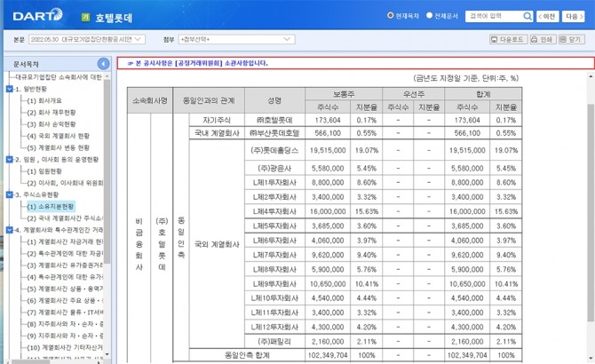Click the L제9투자회사 name cell

coord(274,284)
